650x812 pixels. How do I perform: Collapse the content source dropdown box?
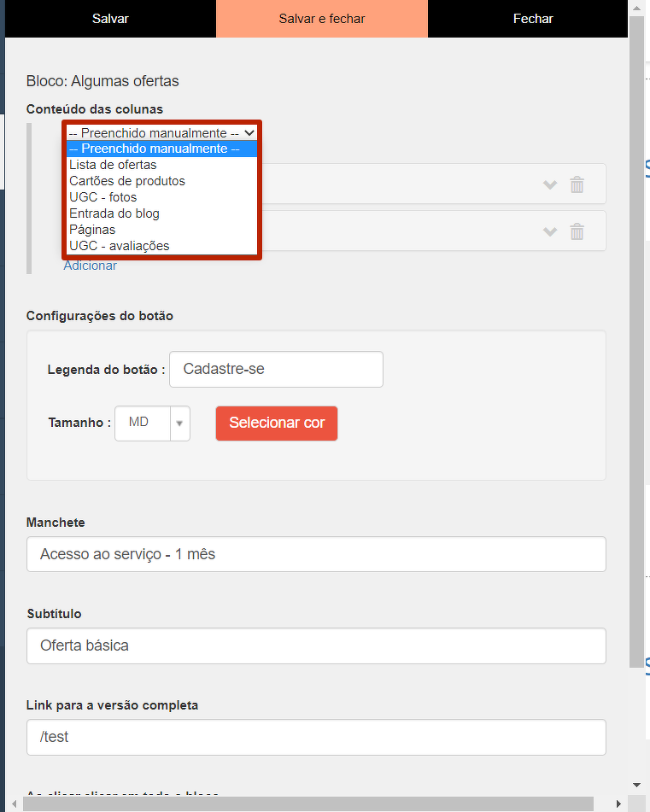point(161,133)
